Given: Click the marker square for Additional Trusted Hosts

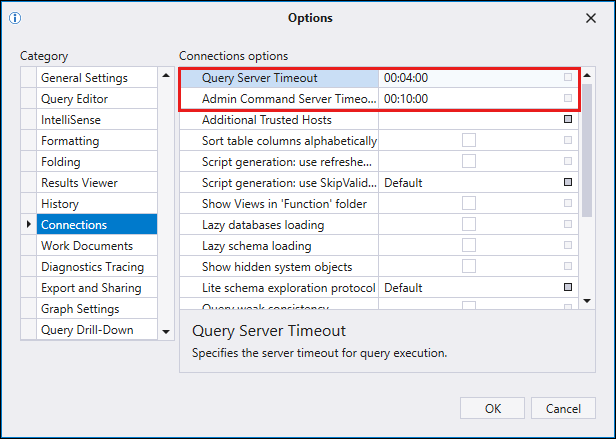Looking at the screenshot, I should [568, 120].
